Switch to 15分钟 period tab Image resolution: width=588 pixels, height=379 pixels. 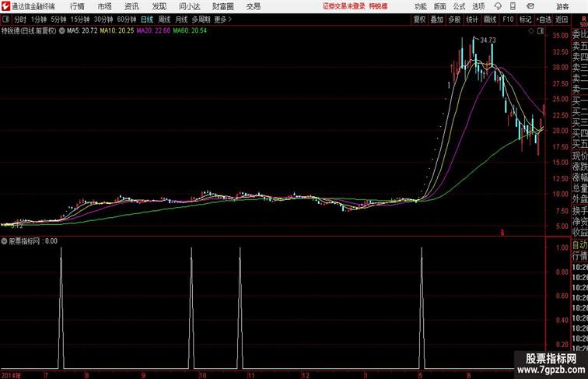pos(80,19)
